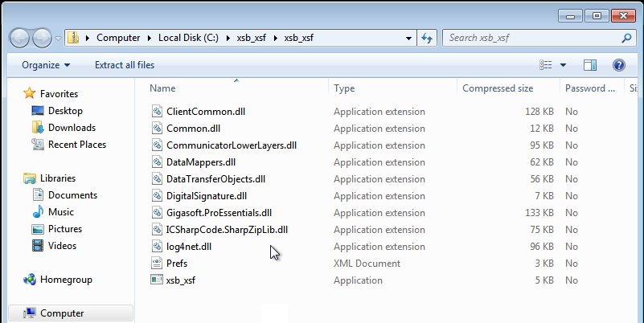Select the xsb_xsf application file icon
644x323 pixels.
(157, 280)
